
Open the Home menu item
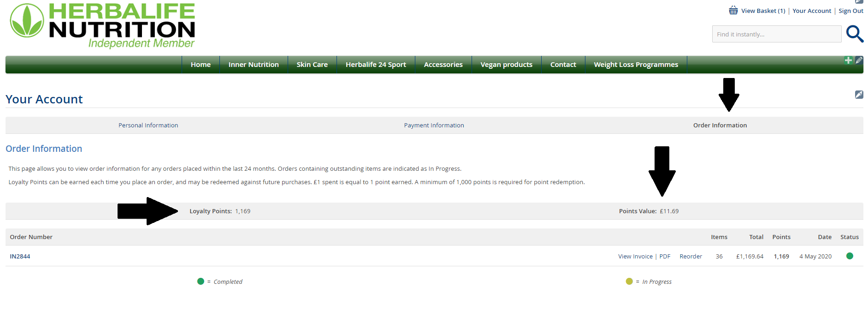(201, 65)
